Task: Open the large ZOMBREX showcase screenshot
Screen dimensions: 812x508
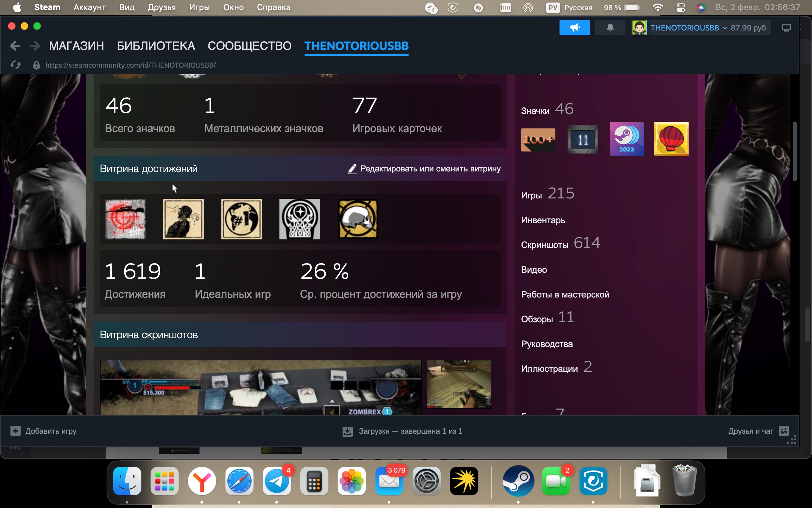Action: click(x=261, y=388)
